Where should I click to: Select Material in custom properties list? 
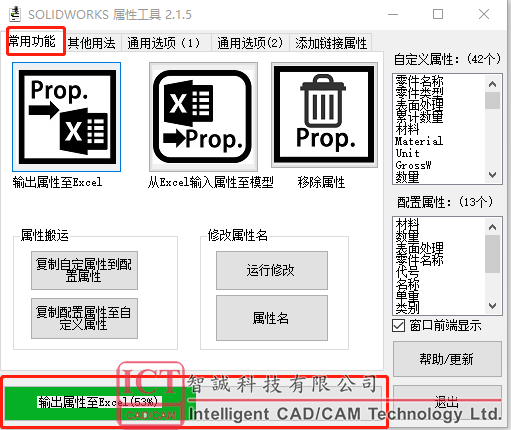point(419,141)
